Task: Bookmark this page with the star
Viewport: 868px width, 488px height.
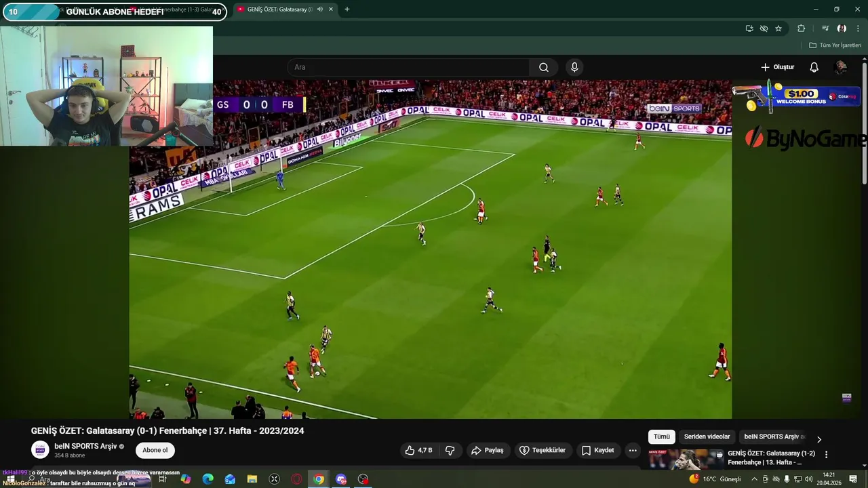Action: (778, 28)
